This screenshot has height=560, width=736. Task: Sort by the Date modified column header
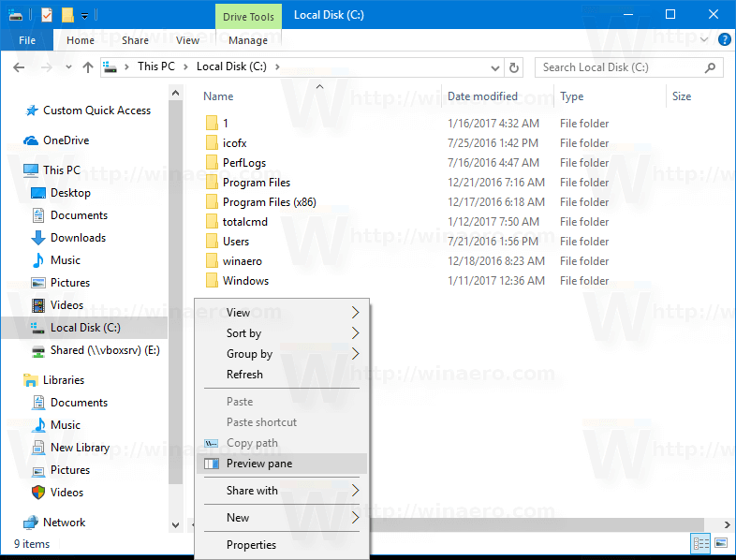482,96
